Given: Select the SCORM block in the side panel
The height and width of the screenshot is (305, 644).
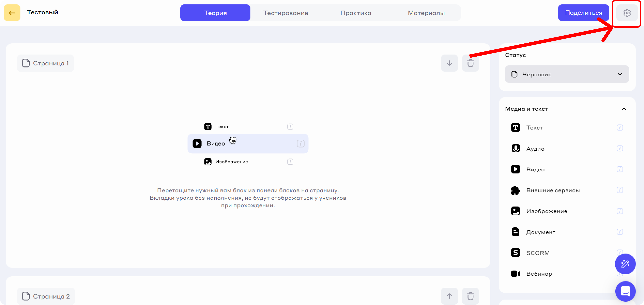Looking at the screenshot, I should pos(538,253).
